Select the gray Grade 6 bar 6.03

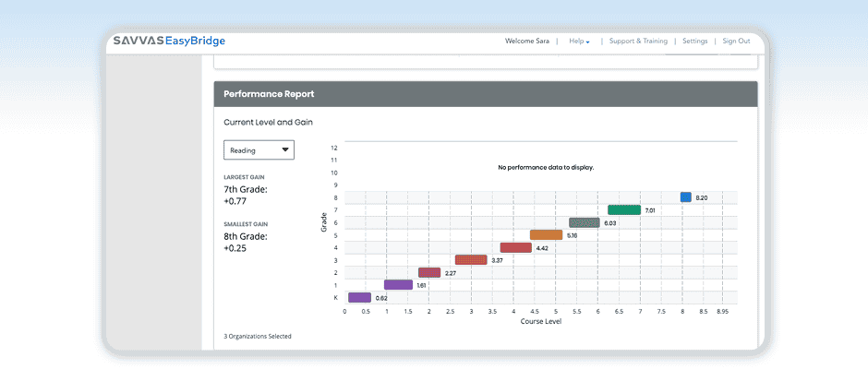point(584,222)
